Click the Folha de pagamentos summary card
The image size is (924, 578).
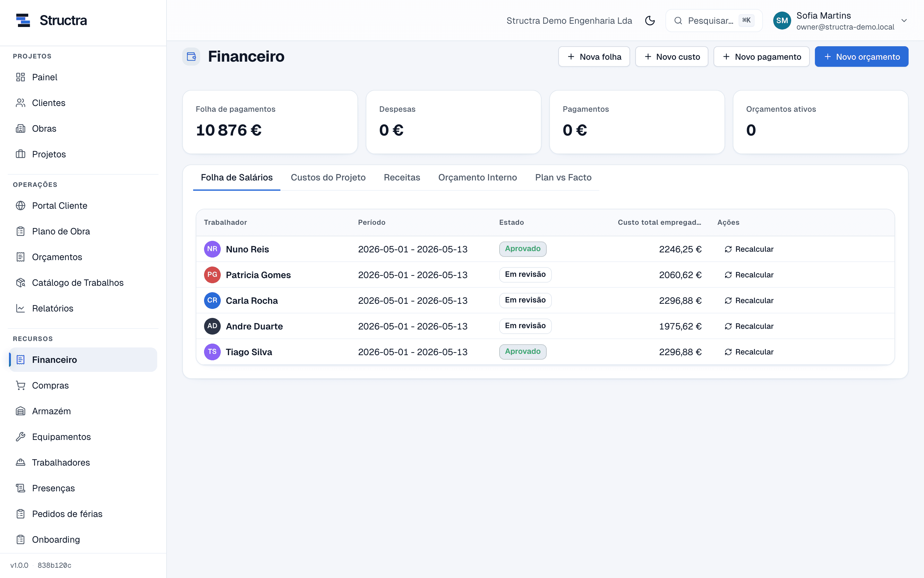click(x=270, y=122)
